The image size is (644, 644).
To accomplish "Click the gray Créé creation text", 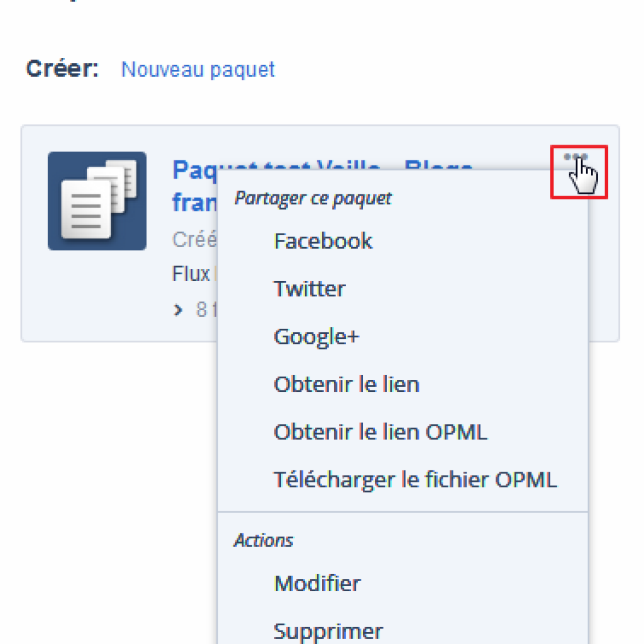I will pyautogui.click(x=194, y=240).
